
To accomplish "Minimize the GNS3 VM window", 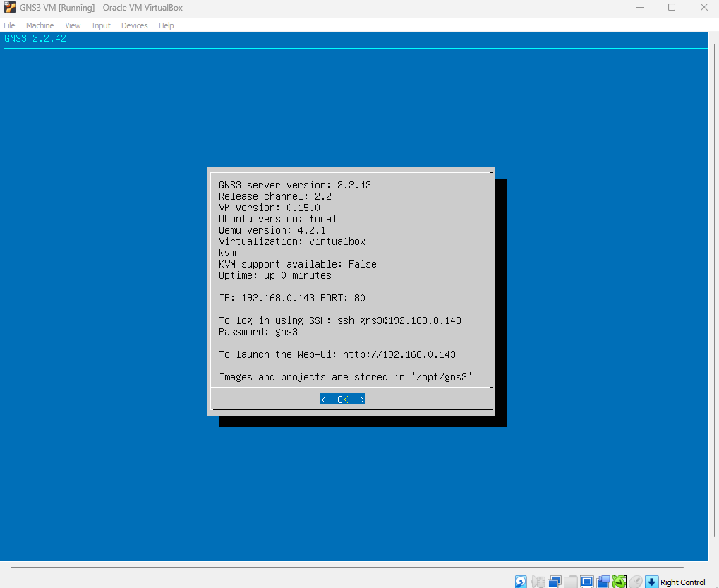I will (x=639, y=8).
